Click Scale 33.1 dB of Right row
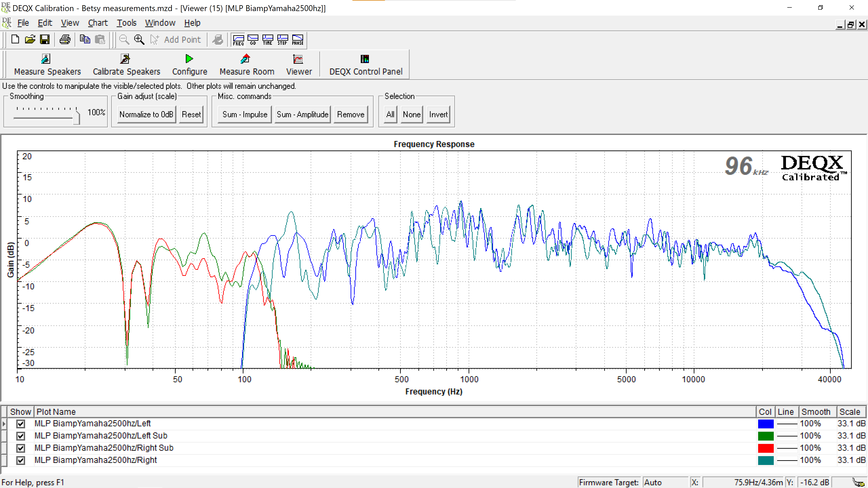 click(x=851, y=460)
